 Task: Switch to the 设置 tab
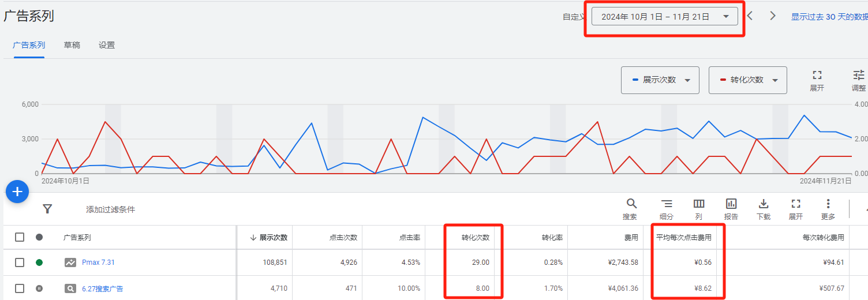pos(107,45)
